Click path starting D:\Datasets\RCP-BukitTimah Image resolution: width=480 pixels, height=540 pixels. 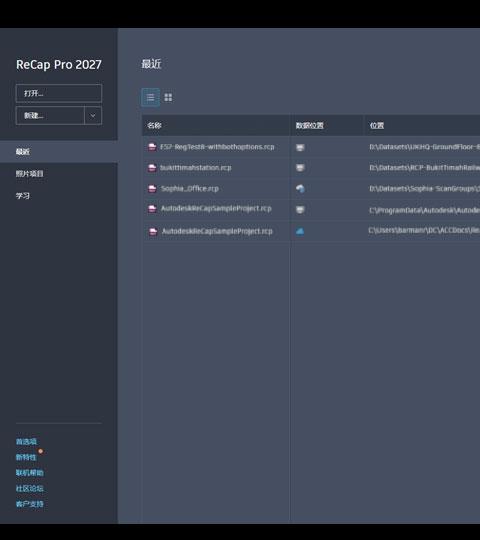[425, 168]
